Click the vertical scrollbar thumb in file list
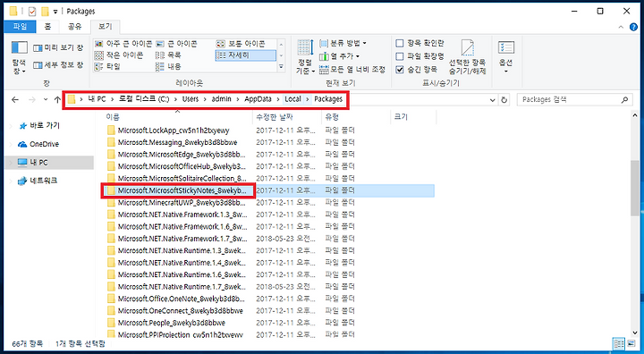The height and width of the screenshot is (354, 644). pyautogui.click(x=635, y=187)
